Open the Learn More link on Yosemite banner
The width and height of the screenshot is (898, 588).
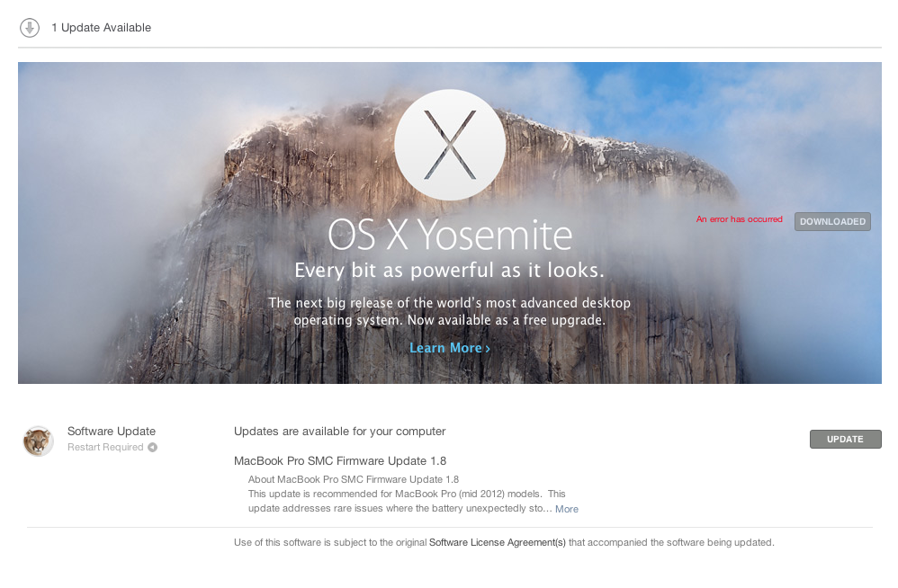[450, 348]
